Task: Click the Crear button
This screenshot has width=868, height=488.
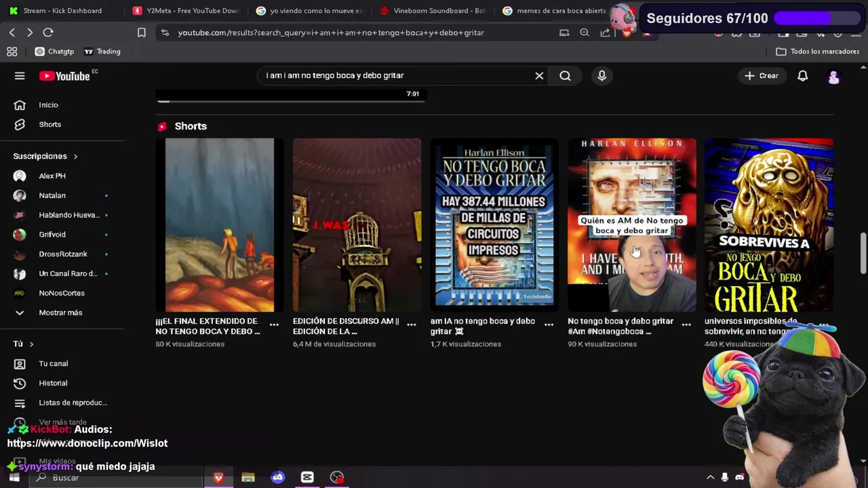Action: click(x=762, y=76)
